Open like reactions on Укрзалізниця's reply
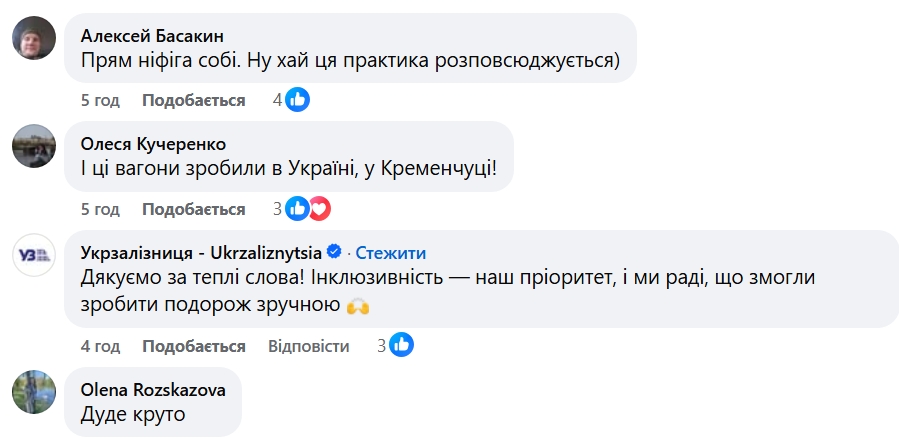This screenshot has width=899, height=438. (x=402, y=346)
